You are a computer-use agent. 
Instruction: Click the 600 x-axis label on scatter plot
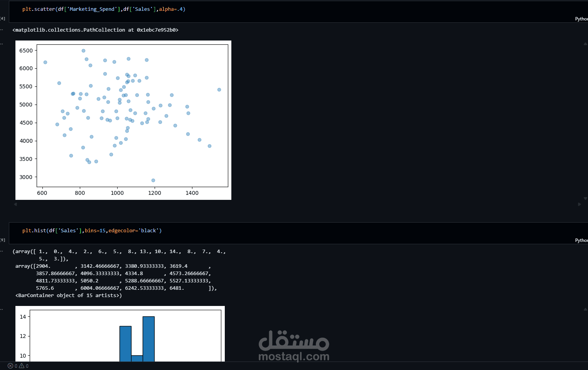click(x=42, y=193)
